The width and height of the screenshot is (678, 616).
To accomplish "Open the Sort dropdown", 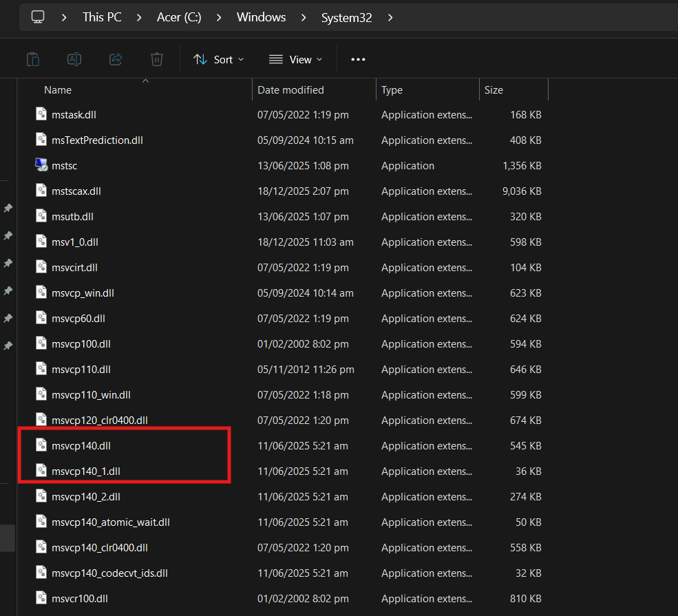I will coord(218,59).
